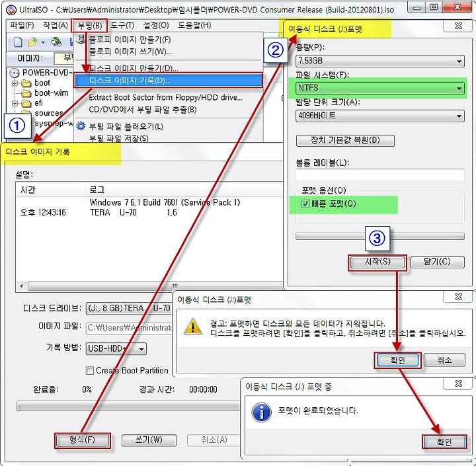Click 확인 in the 포맷 완료 dialog
The width and height of the screenshot is (476, 466).
click(444, 442)
